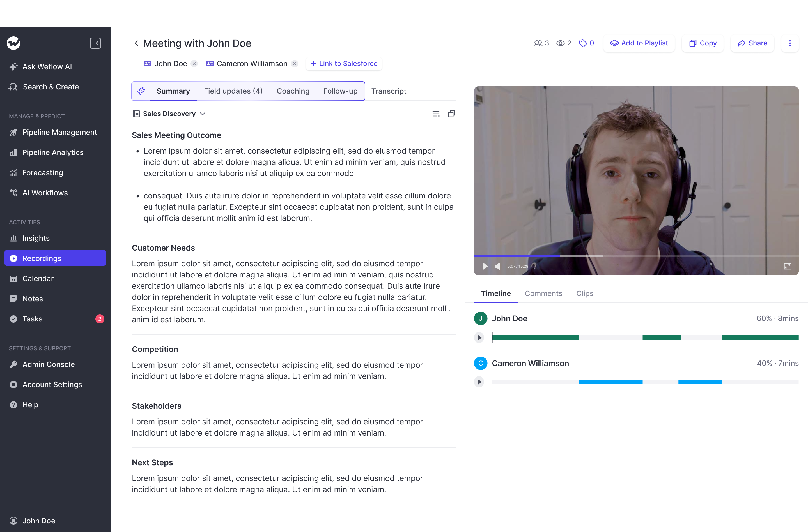808x532 pixels.
Task: Open Tasks in the sidebar
Action: click(32, 319)
